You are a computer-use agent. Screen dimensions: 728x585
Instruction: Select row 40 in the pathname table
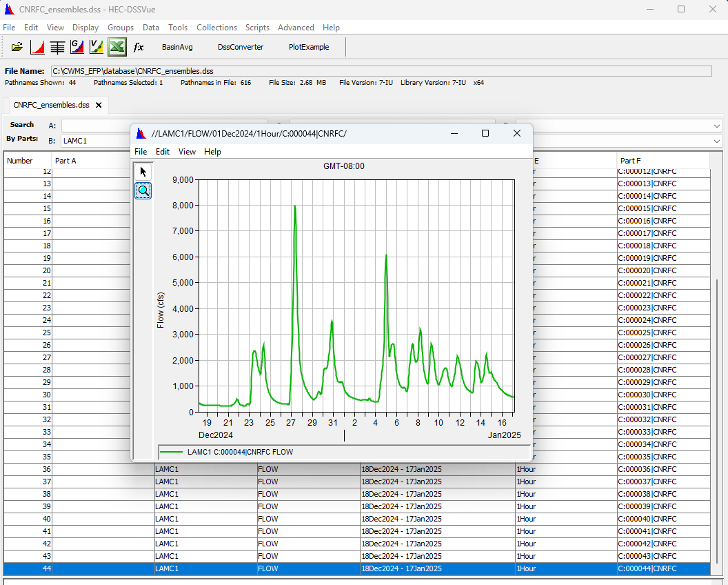[357, 519]
